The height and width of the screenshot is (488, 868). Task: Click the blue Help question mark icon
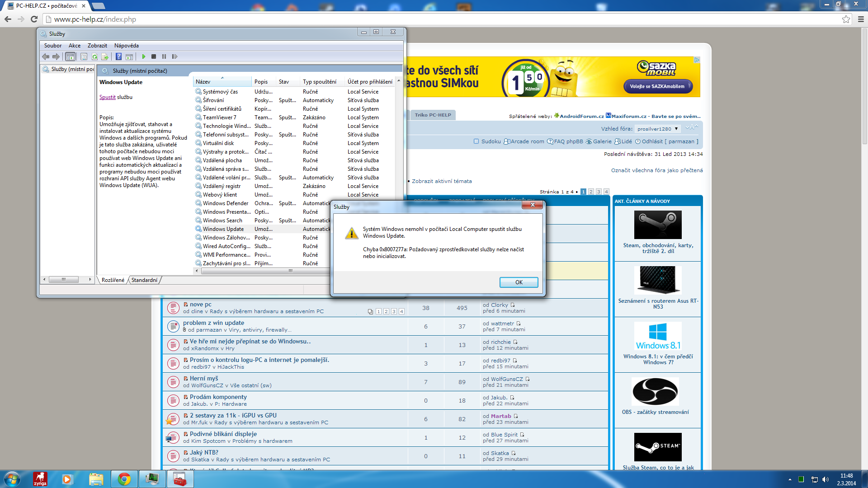[118, 56]
